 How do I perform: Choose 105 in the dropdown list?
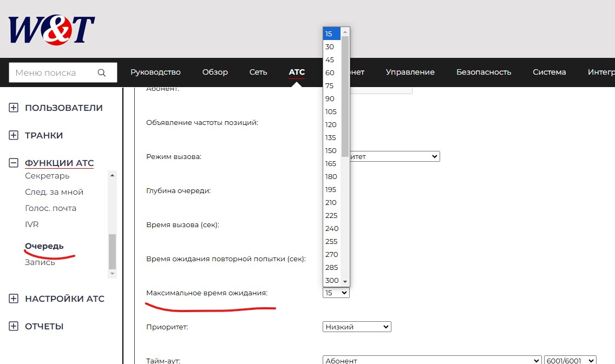point(331,111)
